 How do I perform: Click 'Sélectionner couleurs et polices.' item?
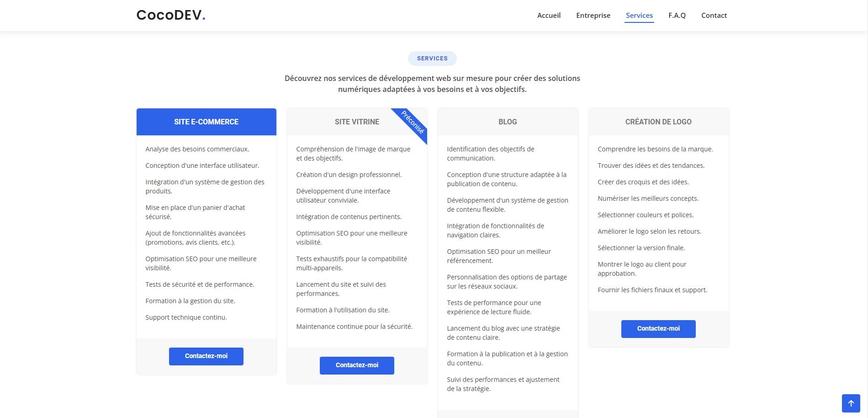click(646, 215)
